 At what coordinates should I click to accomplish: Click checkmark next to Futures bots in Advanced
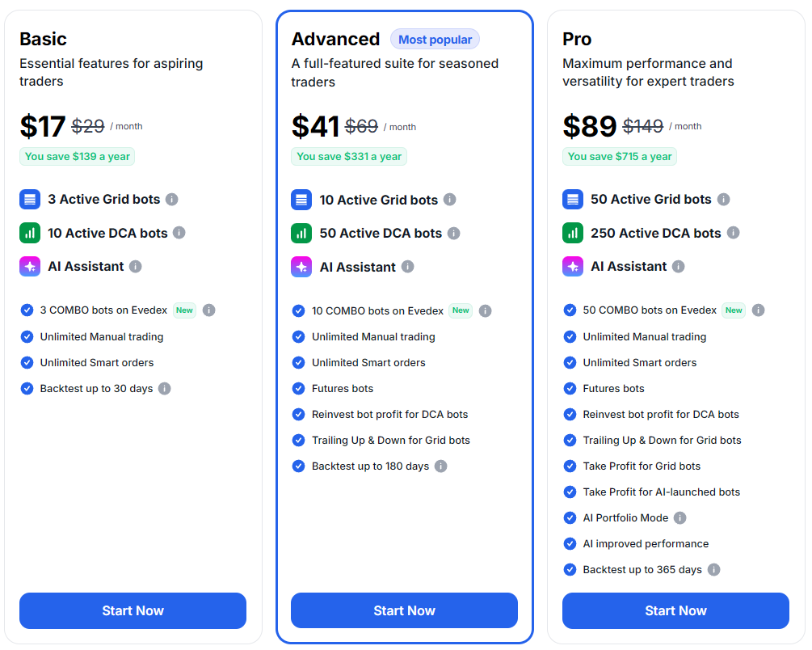pyautogui.click(x=299, y=389)
